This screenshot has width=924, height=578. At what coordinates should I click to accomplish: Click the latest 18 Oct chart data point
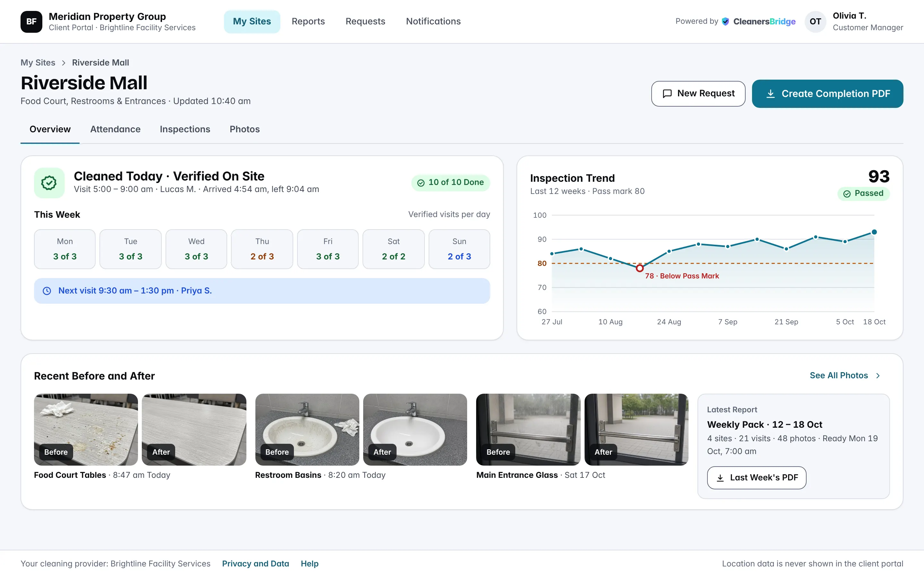click(874, 232)
